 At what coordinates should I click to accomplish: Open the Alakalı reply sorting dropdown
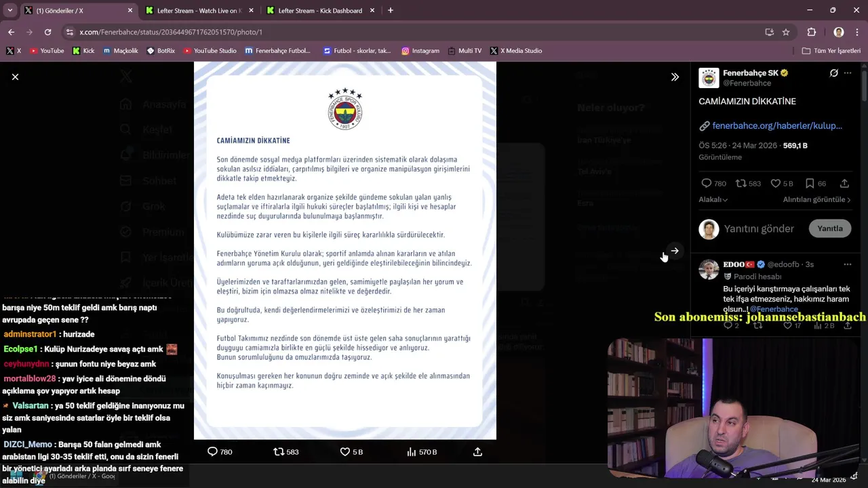(x=713, y=199)
